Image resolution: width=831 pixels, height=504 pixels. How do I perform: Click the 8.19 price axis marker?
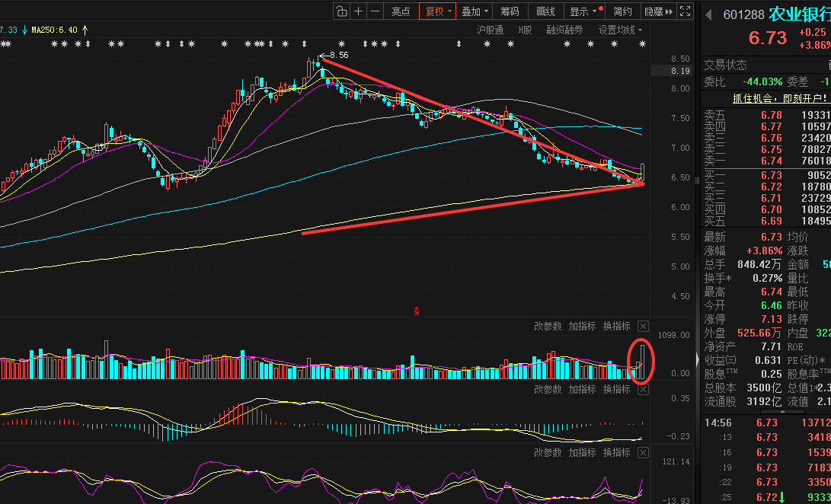tap(672, 71)
